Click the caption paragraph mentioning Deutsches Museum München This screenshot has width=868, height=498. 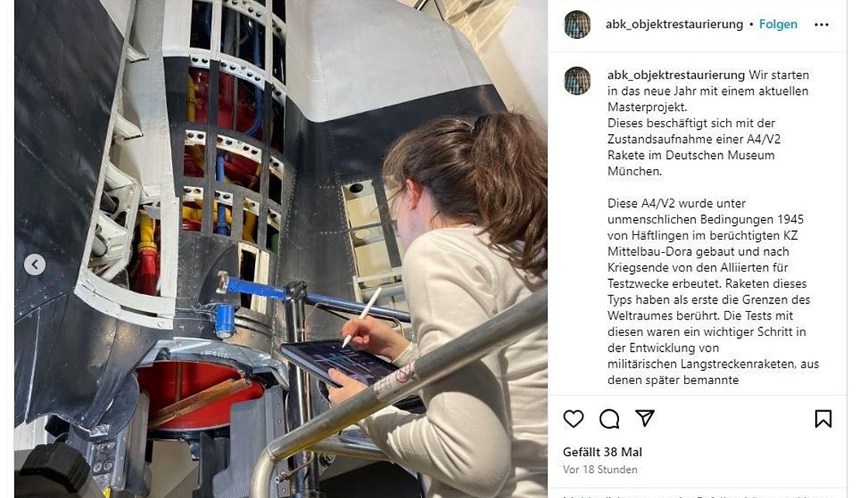click(x=708, y=123)
